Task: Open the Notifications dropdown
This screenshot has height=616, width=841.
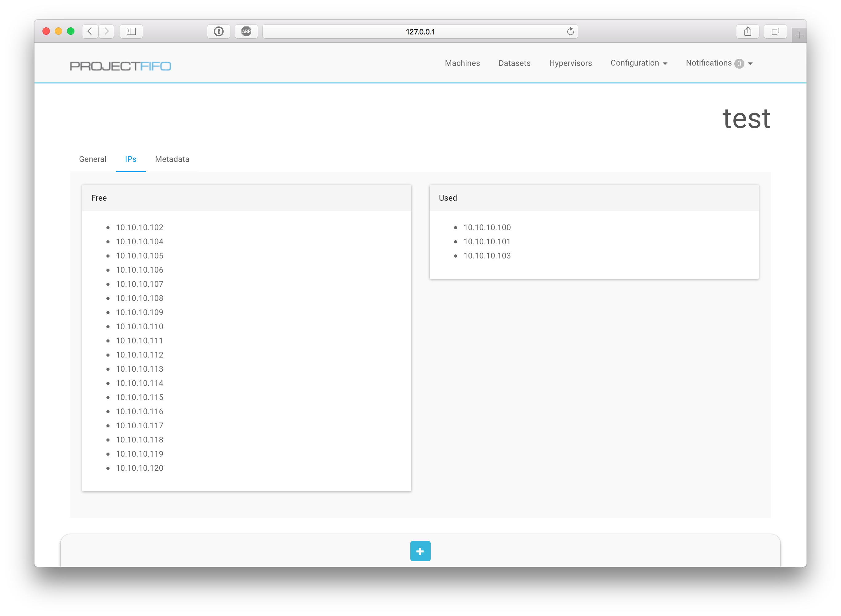Action: 719,63
